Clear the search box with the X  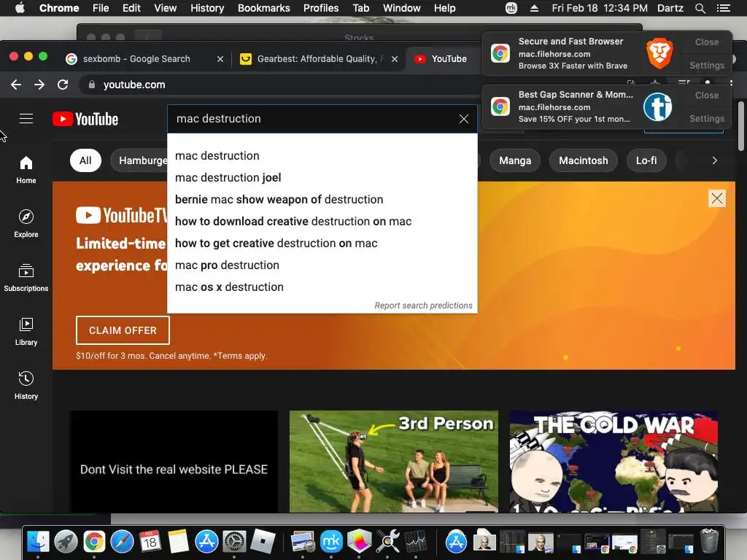[463, 119]
